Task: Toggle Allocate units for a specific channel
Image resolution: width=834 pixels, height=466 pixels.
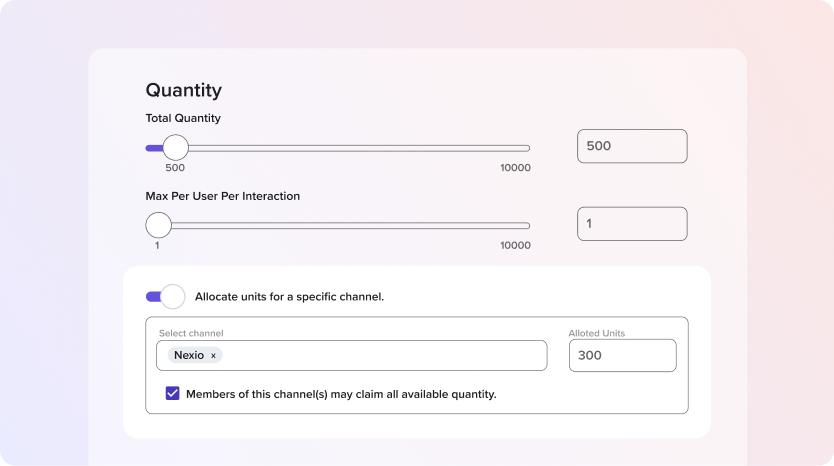Action: tap(165, 296)
